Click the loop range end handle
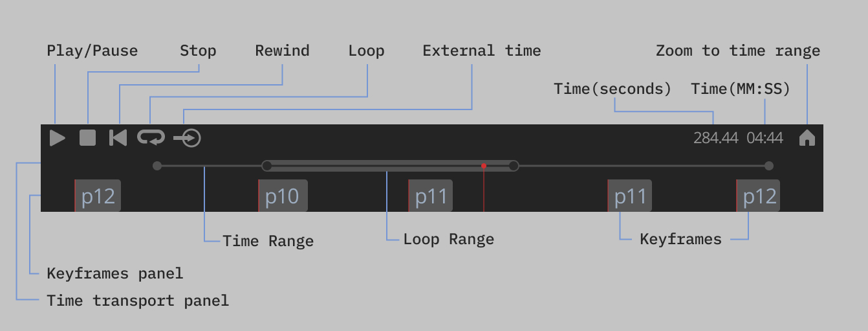868x331 pixels. 514,166
